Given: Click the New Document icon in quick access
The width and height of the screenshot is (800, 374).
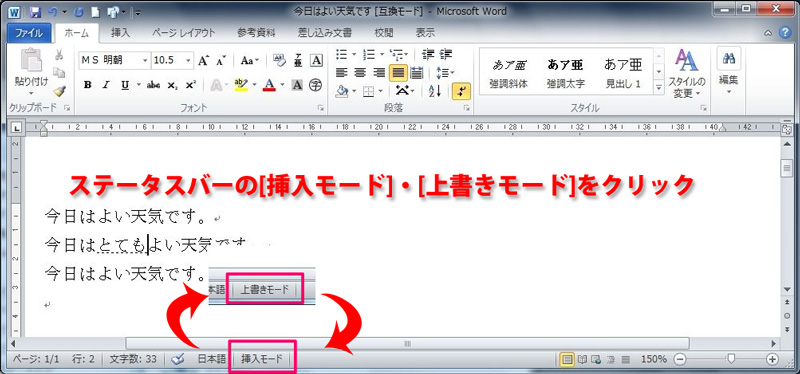Looking at the screenshot, I should click(95, 11).
